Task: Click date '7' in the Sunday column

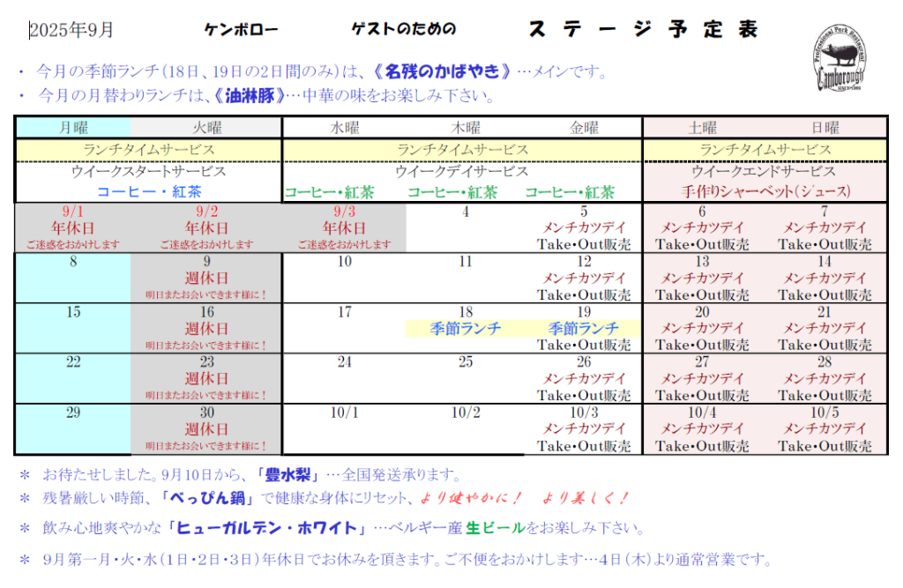Action: 825,212
